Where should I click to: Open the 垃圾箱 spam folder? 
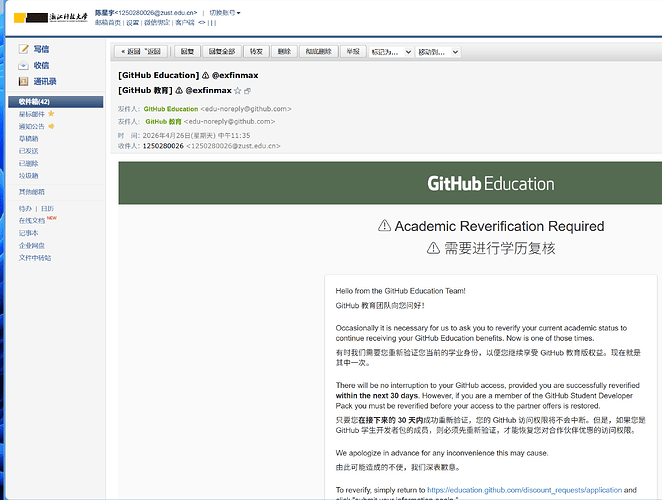[x=28, y=176]
